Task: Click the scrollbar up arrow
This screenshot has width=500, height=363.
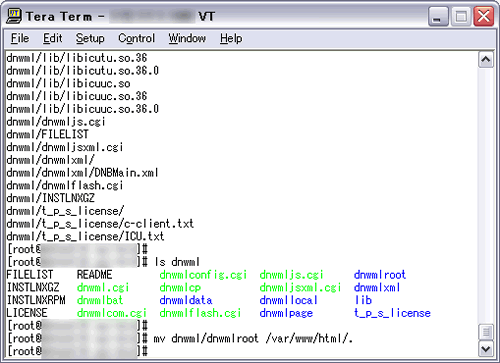Action: pyautogui.click(x=486, y=60)
